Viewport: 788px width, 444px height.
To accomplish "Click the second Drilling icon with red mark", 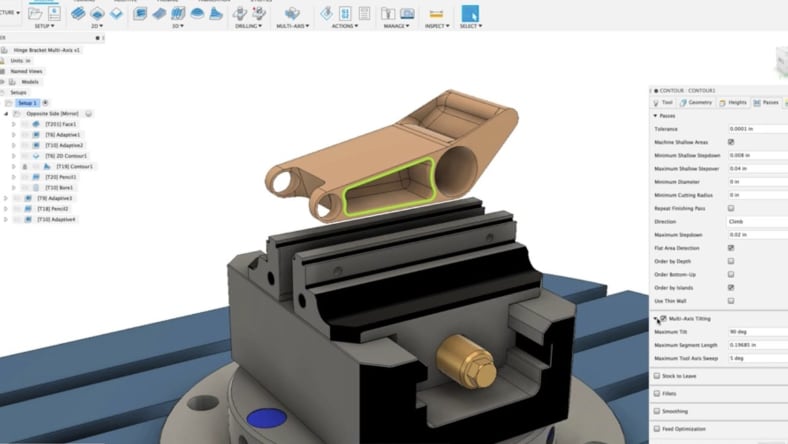I will click(x=259, y=14).
